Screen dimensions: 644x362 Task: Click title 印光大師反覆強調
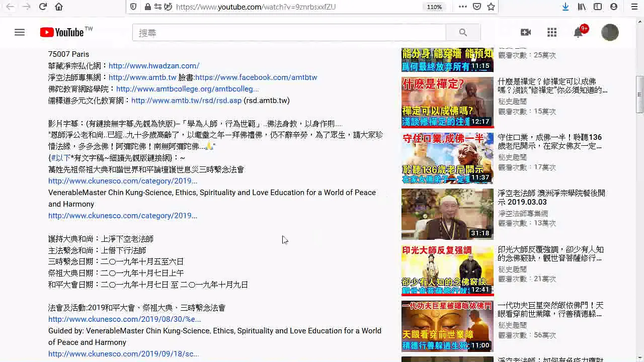coord(550,253)
